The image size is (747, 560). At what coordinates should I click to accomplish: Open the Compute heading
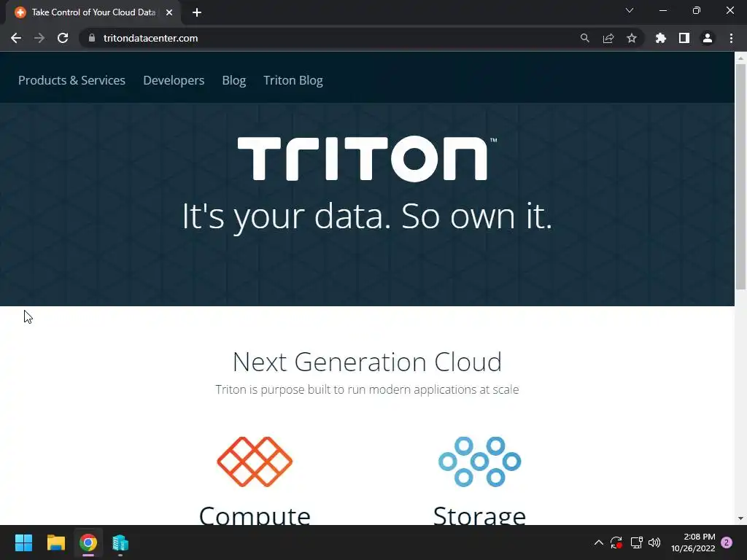255,516
